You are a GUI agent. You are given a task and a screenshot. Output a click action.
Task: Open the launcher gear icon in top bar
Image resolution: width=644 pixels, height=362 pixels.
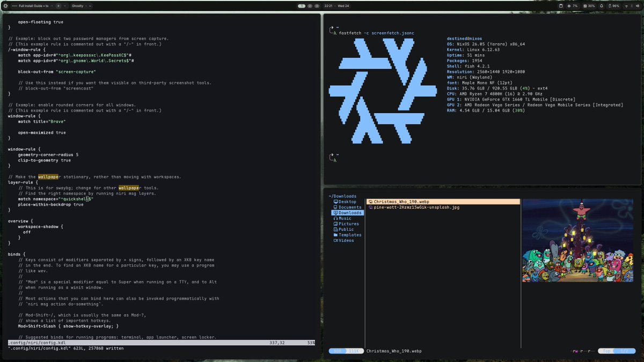6,6
